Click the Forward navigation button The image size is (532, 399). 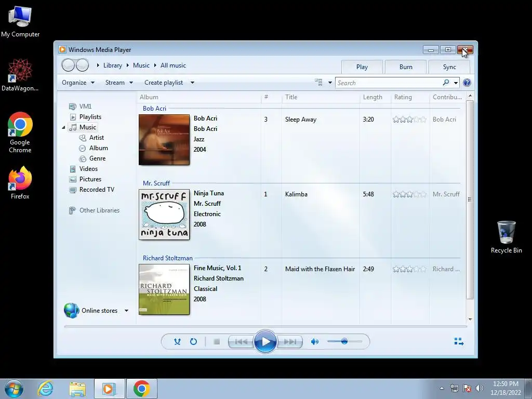pos(83,65)
